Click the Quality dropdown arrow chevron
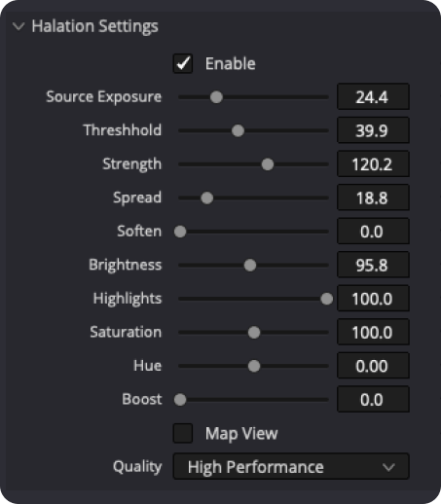The height and width of the screenshot is (504, 441). pos(388,467)
